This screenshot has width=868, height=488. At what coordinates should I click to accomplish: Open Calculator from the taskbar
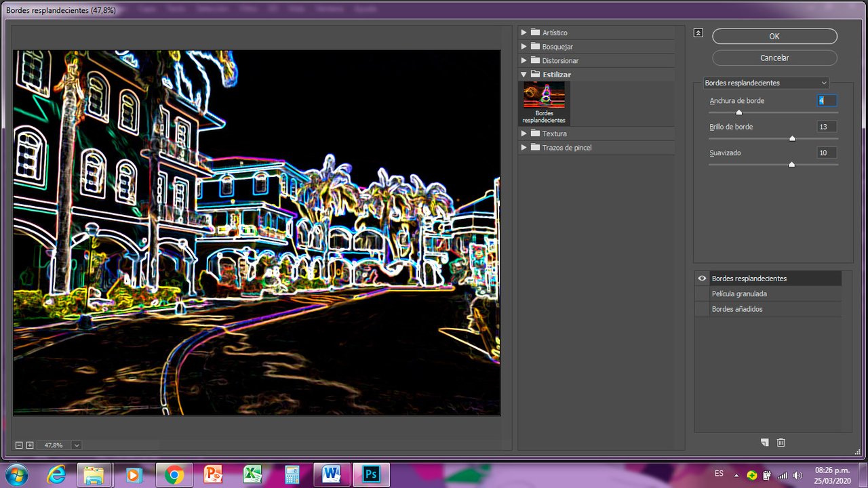292,475
